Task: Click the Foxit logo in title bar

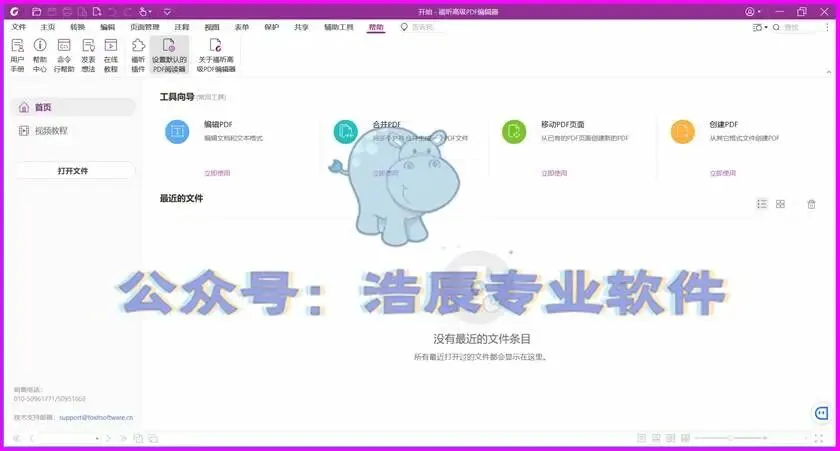Action: [14, 11]
